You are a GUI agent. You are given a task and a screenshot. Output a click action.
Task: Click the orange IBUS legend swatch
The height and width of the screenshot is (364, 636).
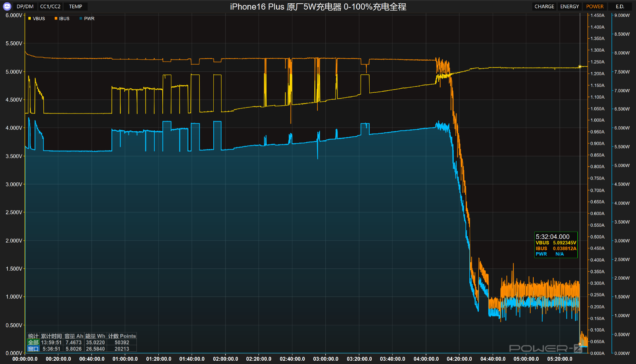[x=56, y=19]
